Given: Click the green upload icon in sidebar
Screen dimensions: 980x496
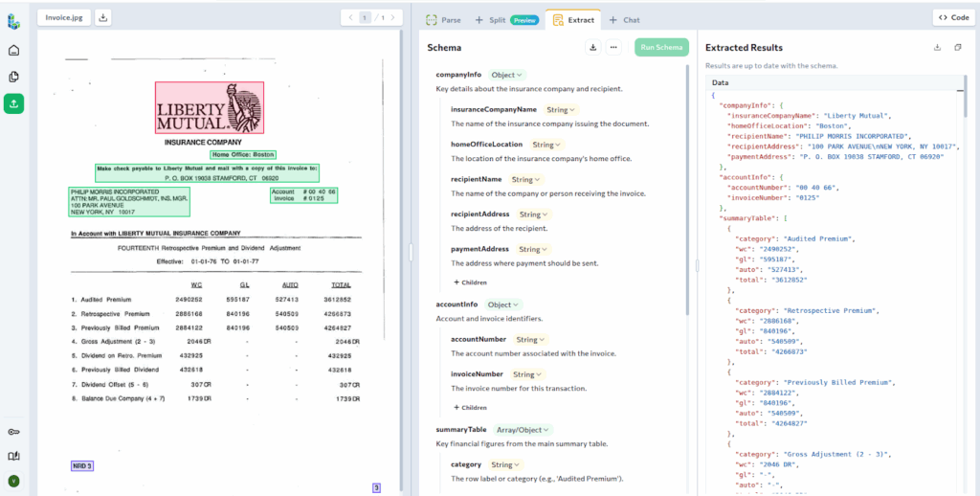Looking at the screenshot, I should tap(13, 103).
